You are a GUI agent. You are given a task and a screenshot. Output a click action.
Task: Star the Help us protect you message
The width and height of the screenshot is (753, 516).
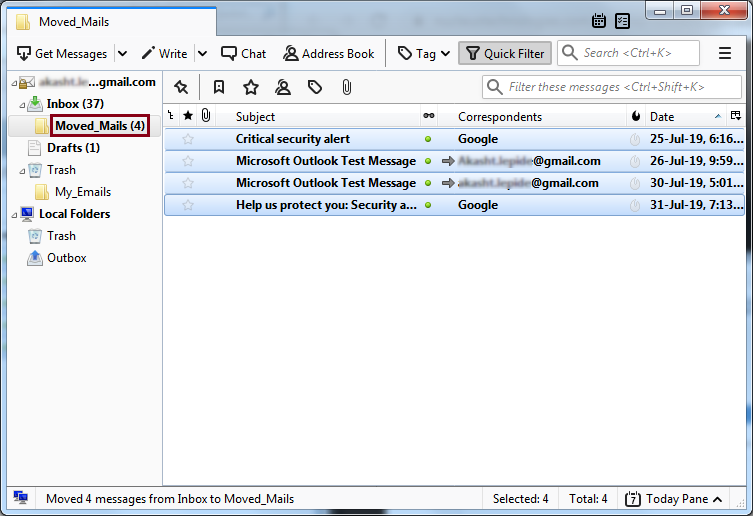[x=188, y=205]
